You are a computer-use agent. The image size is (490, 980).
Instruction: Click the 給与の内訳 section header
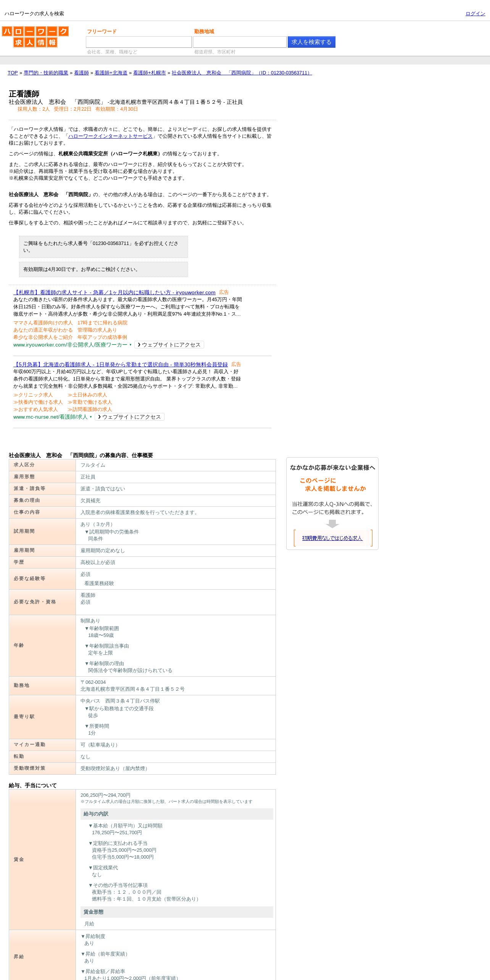pos(177,814)
